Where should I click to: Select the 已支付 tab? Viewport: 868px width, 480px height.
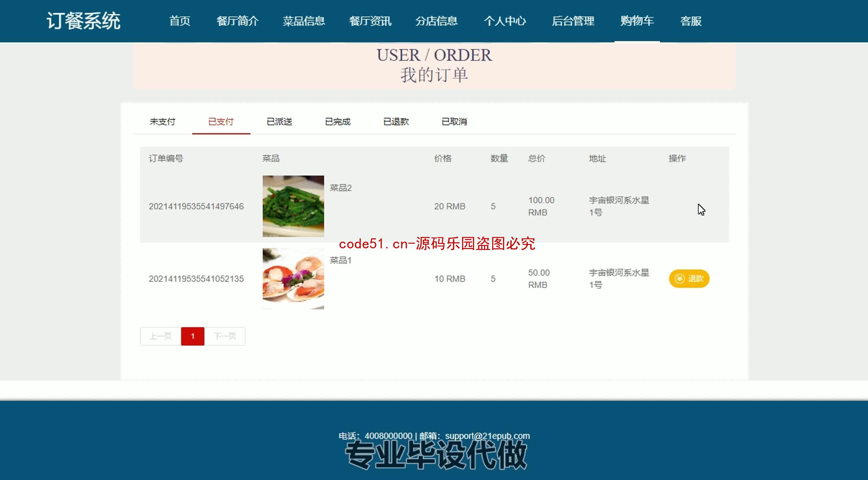221,122
